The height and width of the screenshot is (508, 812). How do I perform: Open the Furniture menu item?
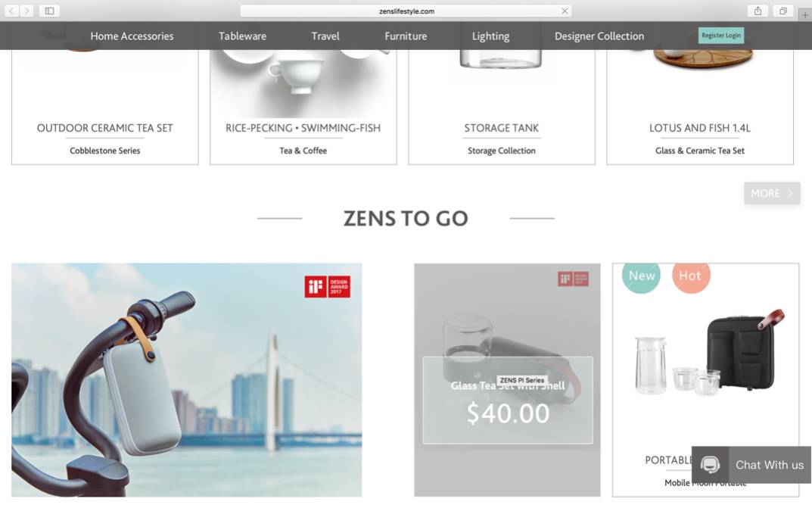pyautogui.click(x=406, y=36)
